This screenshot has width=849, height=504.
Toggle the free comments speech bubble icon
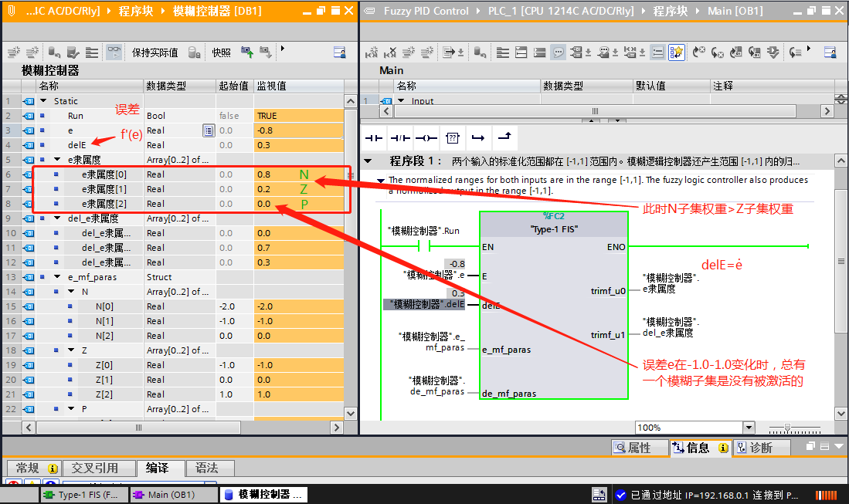click(x=559, y=52)
